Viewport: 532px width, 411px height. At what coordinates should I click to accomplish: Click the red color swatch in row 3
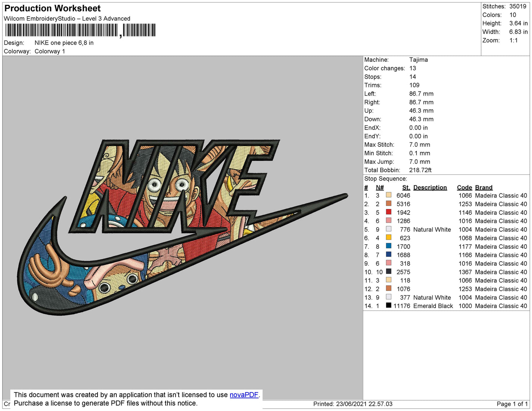pos(388,212)
